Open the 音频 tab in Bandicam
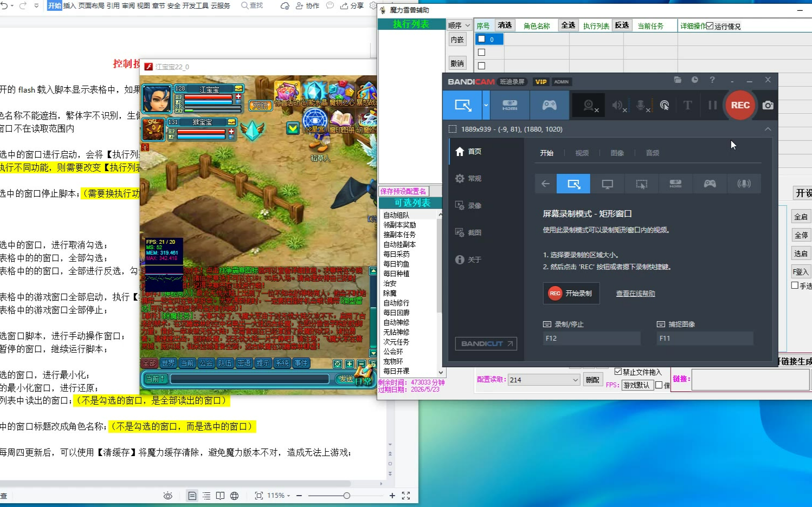The width and height of the screenshot is (812, 507). (652, 153)
